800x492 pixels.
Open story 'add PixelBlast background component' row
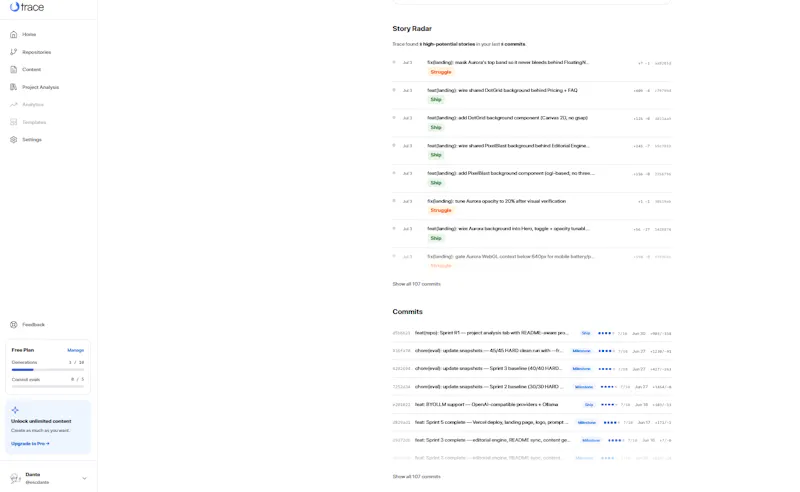pos(532,178)
